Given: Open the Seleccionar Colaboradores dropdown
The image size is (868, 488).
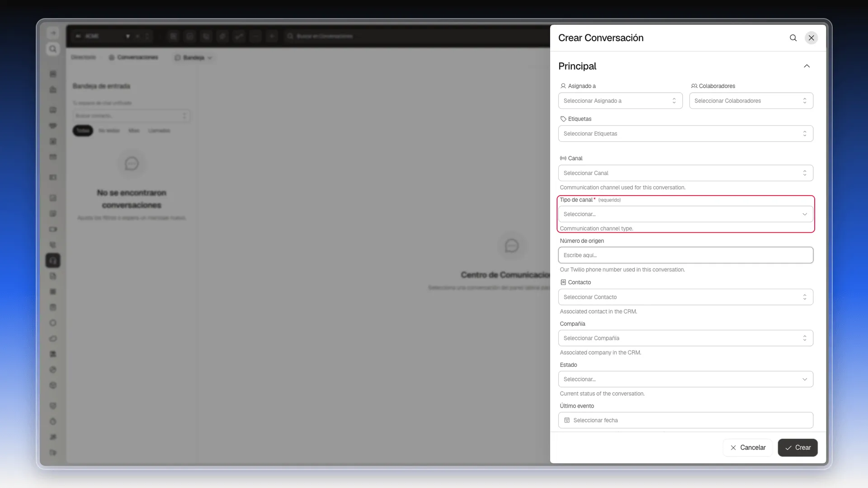Looking at the screenshot, I should pos(751,101).
